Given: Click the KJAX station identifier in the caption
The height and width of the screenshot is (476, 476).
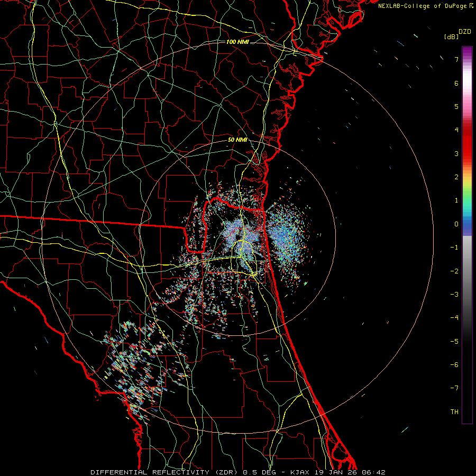Looking at the screenshot, I should click(x=300, y=472).
